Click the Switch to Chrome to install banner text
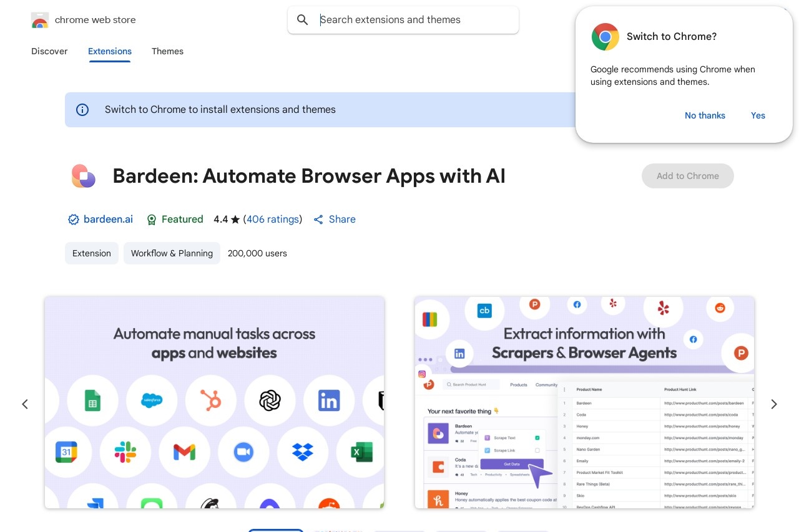Image resolution: width=799 pixels, height=532 pixels. point(220,110)
